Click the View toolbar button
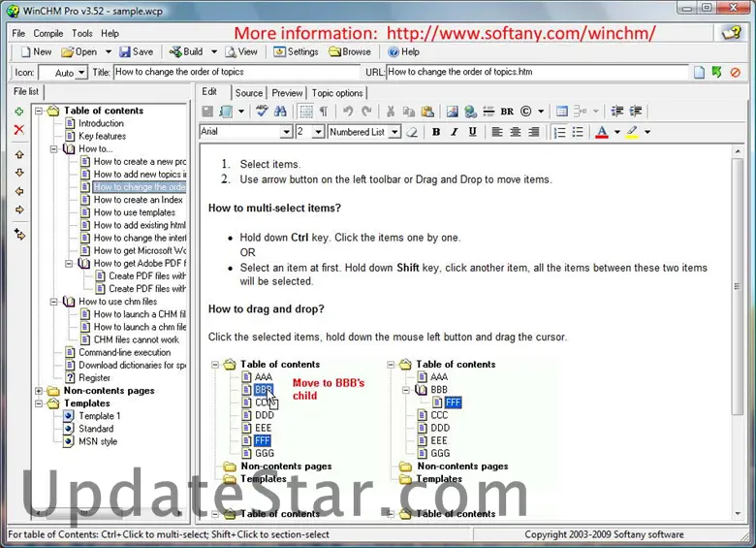 (241, 51)
